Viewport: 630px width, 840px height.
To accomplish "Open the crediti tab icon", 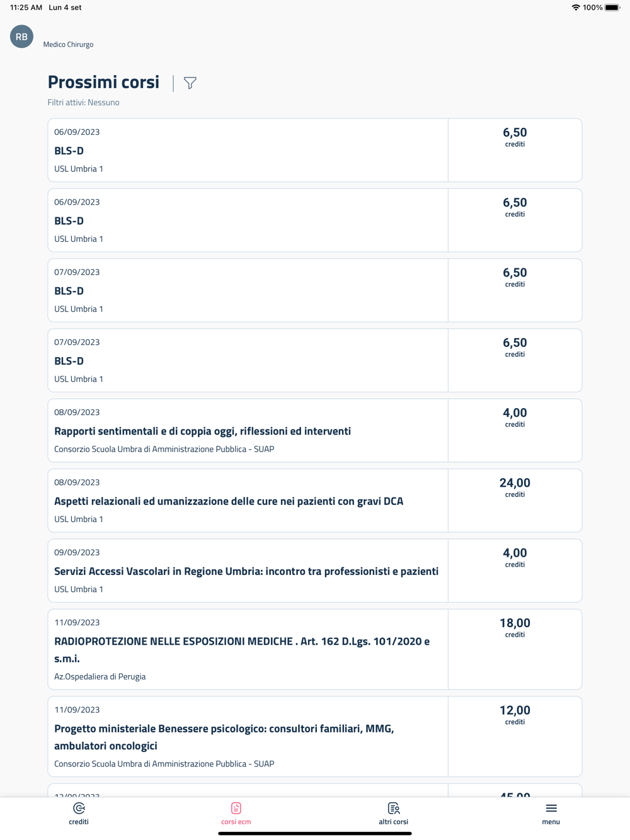I will 79,808.
